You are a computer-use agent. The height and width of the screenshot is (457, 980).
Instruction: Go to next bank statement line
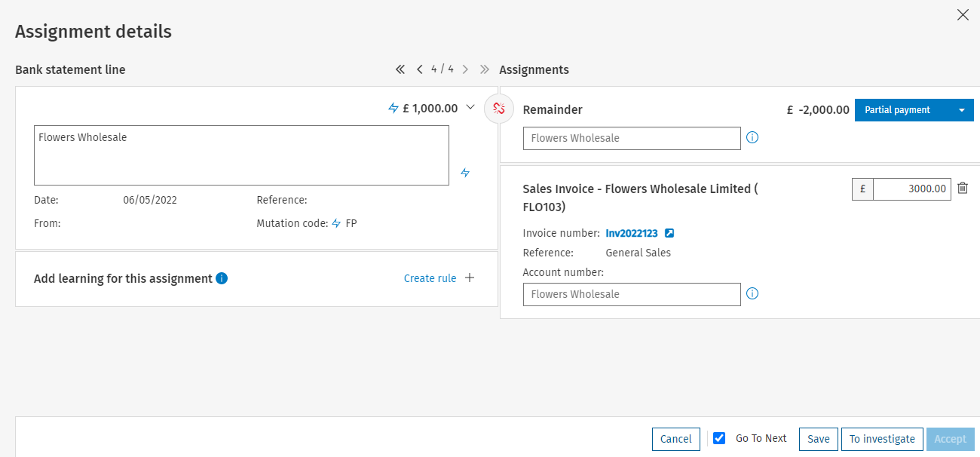pyautogui.click(x=465, y=69)
